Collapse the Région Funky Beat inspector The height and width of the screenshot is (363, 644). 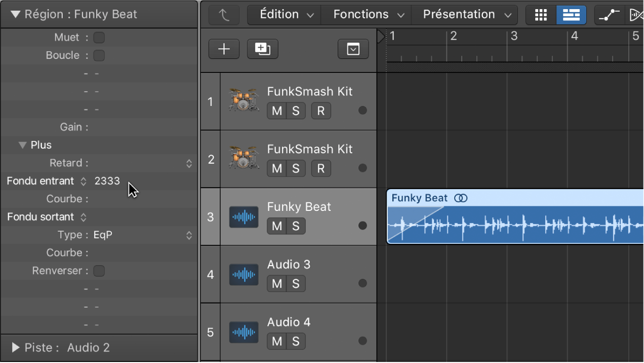[x=15, y=14]
